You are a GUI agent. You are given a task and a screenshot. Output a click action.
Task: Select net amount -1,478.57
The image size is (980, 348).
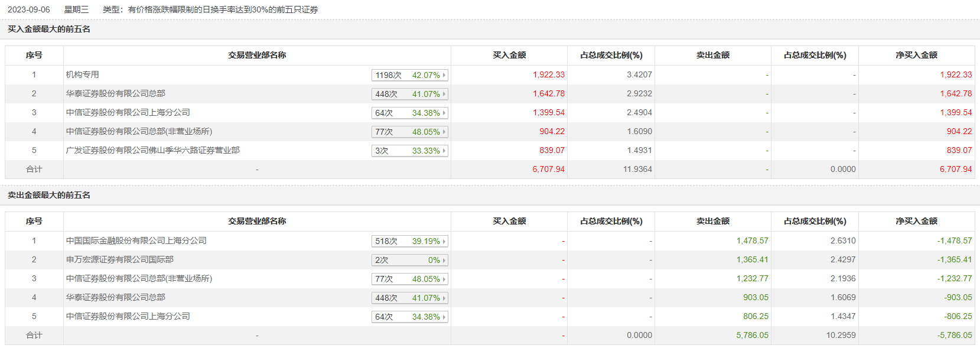pyautogui.click(x=955, y=240)
